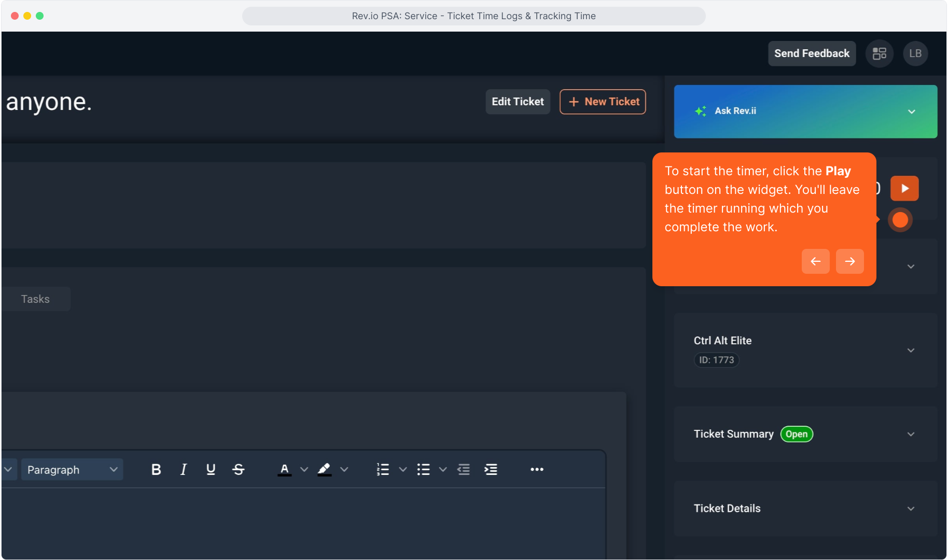Open more editor options ellipsis
Viewport: 948px width, 560px height.
coord(537,470)
